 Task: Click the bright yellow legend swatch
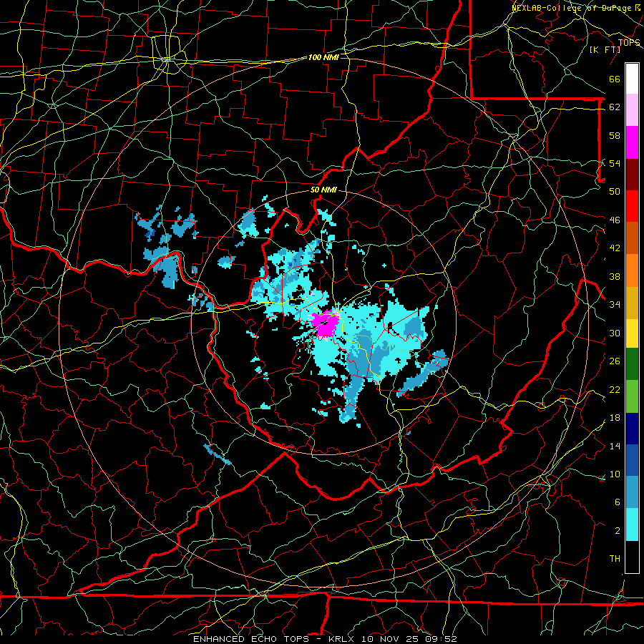(632, 333)
